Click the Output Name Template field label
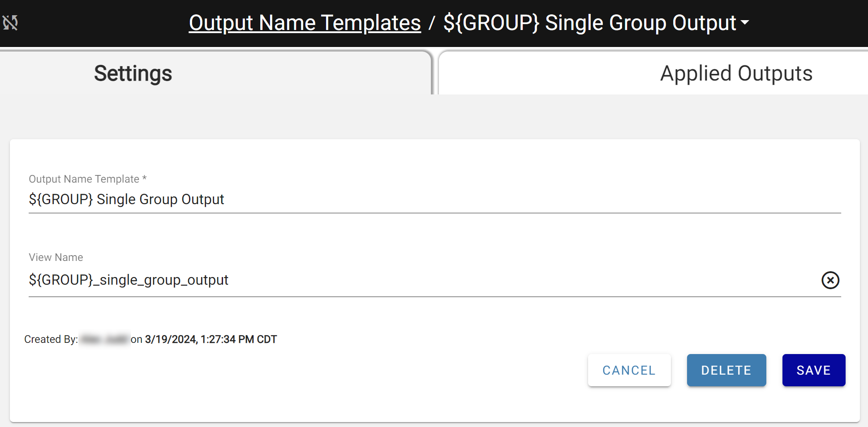Viewport: 868px width, 427px height. (x=84, y=179)
